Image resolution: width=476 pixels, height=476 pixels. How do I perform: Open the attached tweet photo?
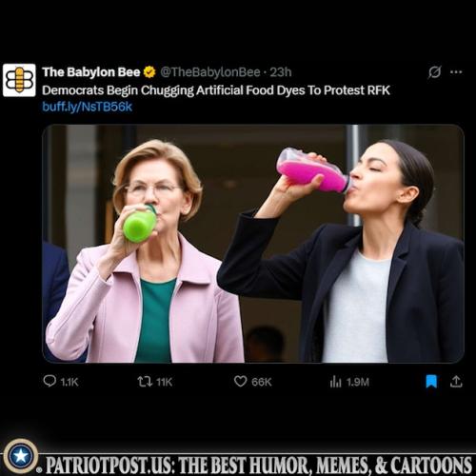tap(253, 244)
